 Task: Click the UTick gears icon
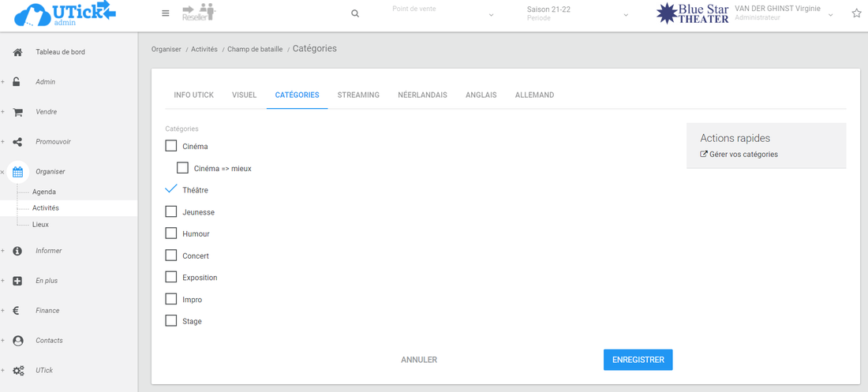click(x=17, y=371)
